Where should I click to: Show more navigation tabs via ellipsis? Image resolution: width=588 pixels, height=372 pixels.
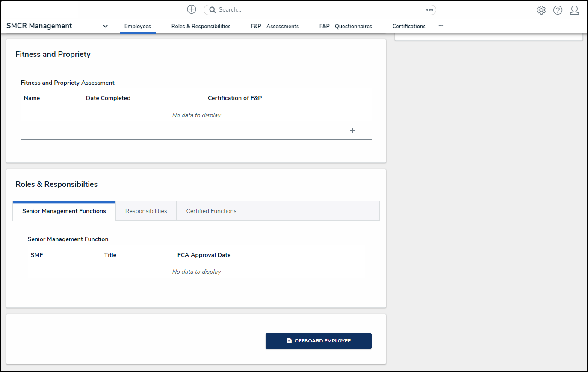click(441, 26)
